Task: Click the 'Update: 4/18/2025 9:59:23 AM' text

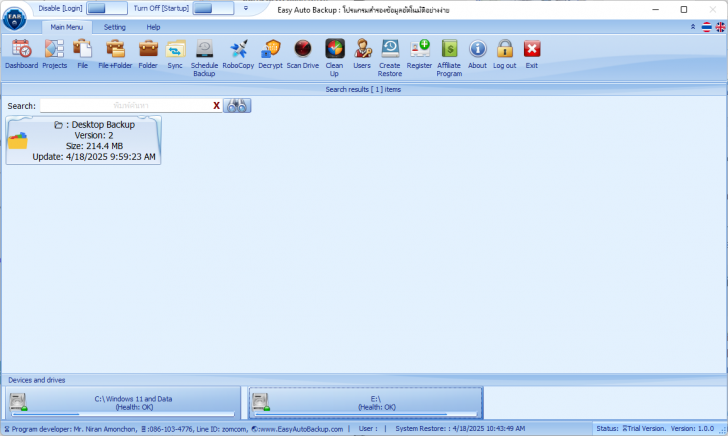Action: 94,156
